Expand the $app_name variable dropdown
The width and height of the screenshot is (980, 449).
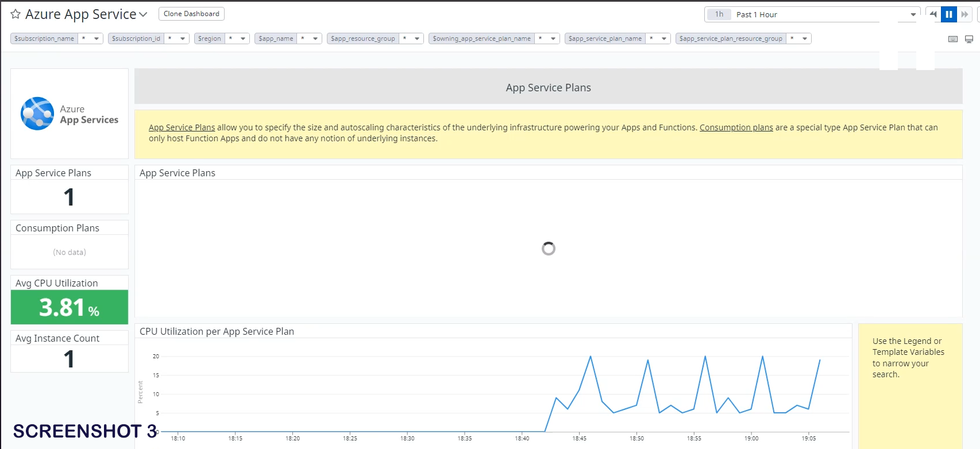coord(315,38)
